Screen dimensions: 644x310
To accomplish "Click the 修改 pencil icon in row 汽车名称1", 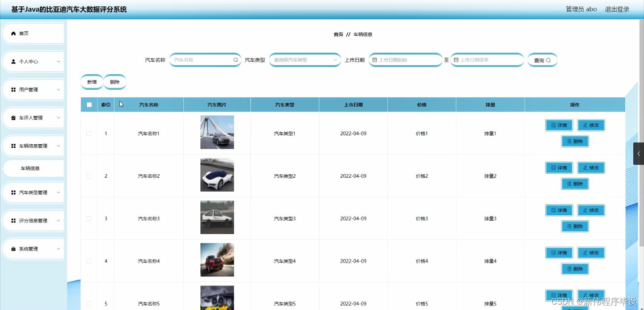I will [585, 126].
